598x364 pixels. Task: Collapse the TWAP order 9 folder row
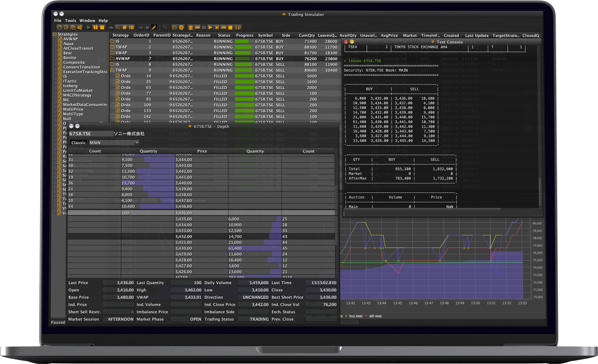coord(112,70)
